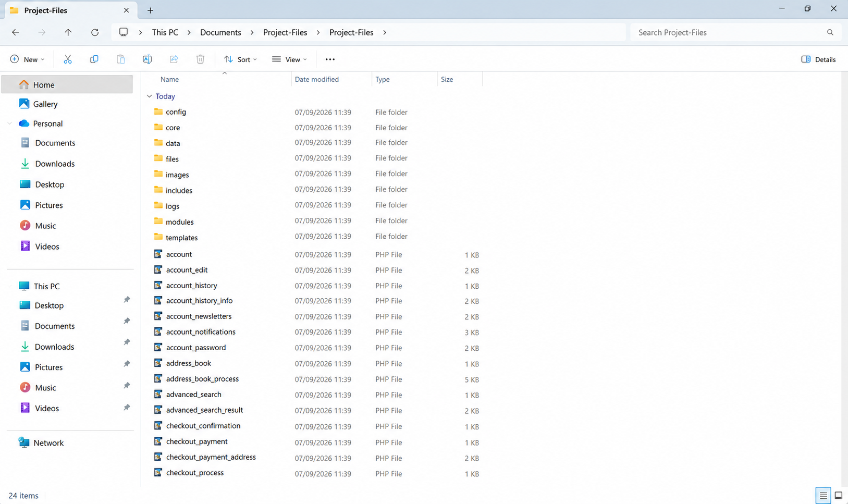
Task: Sort by Name column header
Action: [x=169, y=79]
